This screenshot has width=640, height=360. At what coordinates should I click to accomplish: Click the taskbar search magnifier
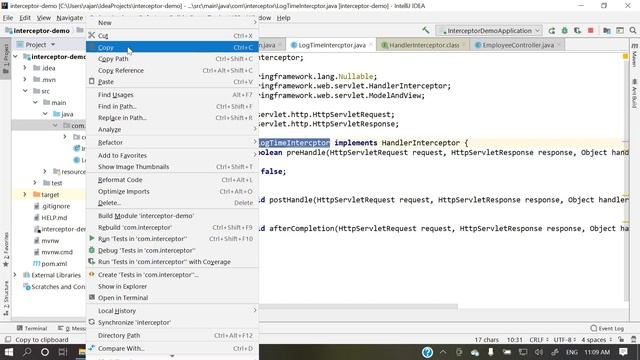click(27, 352)
